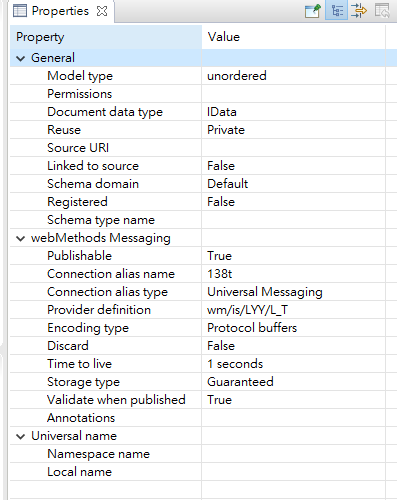Screen dimensions: 397x500
Task: Select Validate when published property
Action: click(116, 400)
